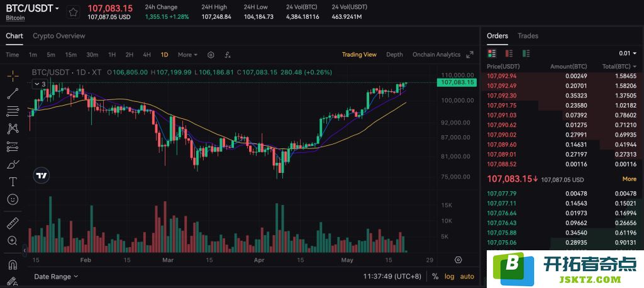Screen dimensions: 644x288
Task: Select the brush drawing tool
Action: point(13,164)
